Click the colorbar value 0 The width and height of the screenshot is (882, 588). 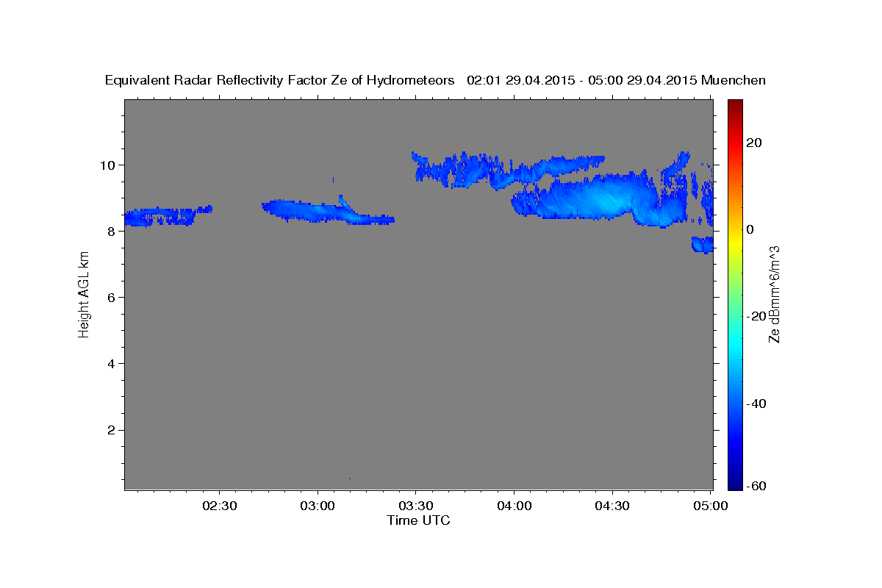(750, 229)
